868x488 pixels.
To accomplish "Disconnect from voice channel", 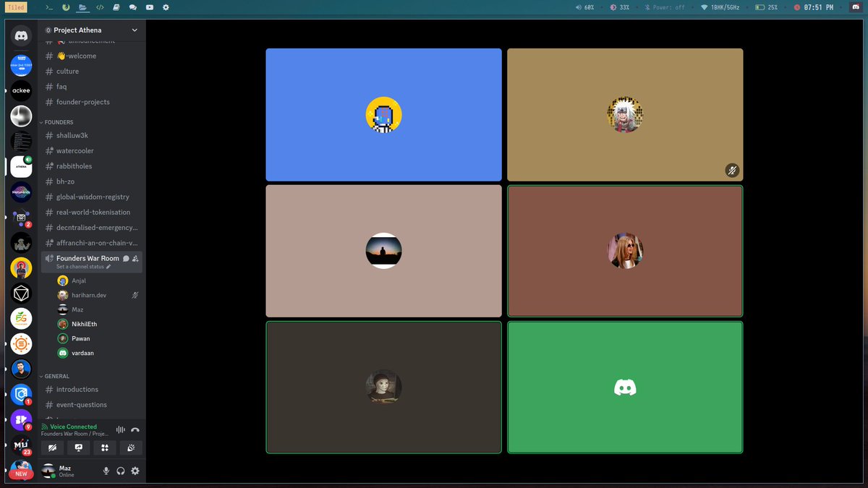I will click(x=135, y=429).
